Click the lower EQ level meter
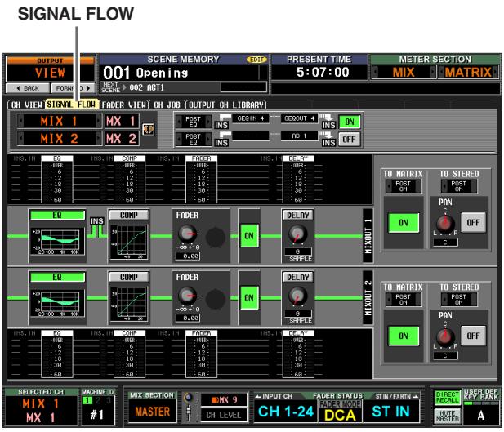The image size is (504, 432). (x=57, y=354)
